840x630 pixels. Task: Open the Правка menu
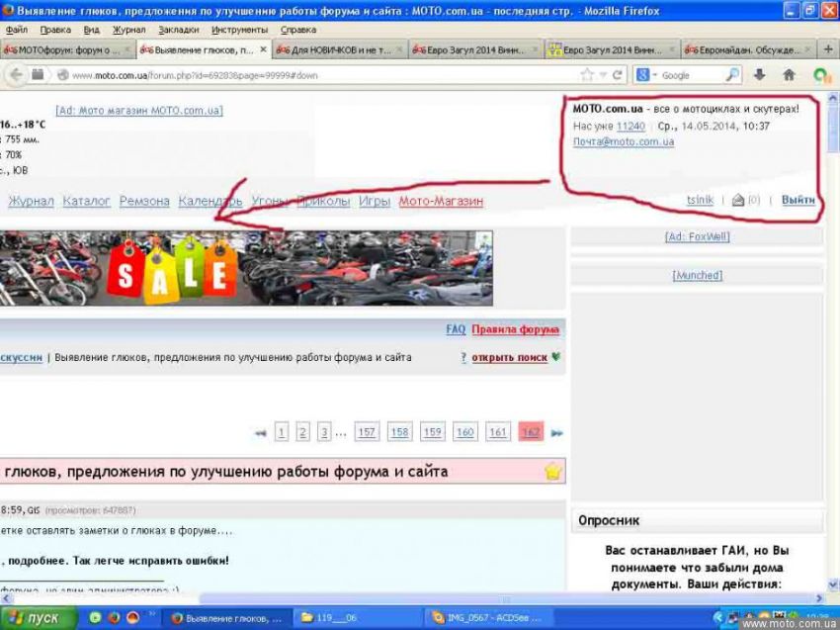pyautogui.click(x=55, y=30)
